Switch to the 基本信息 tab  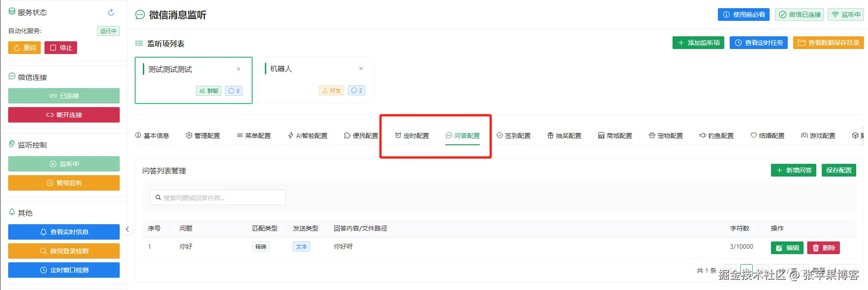152,136
